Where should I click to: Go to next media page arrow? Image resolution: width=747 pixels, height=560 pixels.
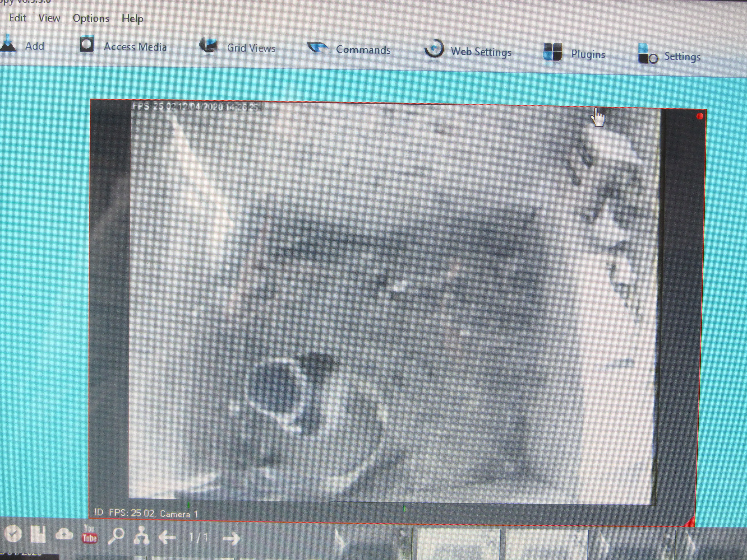click(232, 538)
